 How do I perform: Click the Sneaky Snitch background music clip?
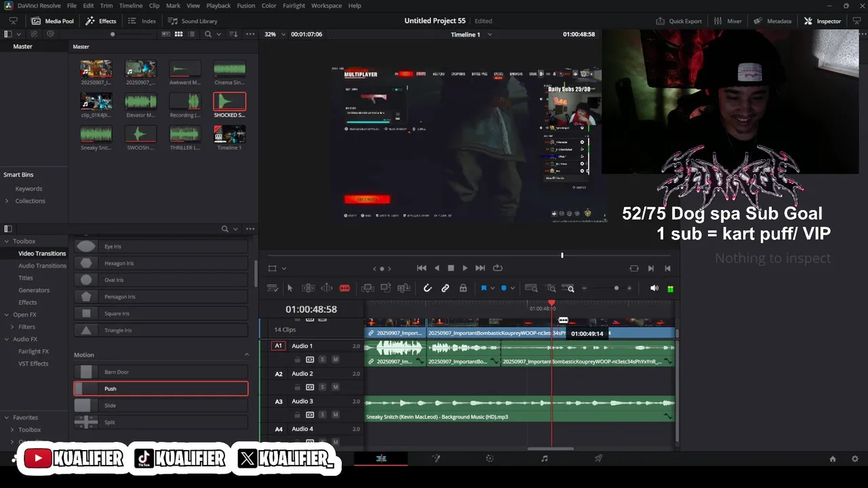(519, 408)
